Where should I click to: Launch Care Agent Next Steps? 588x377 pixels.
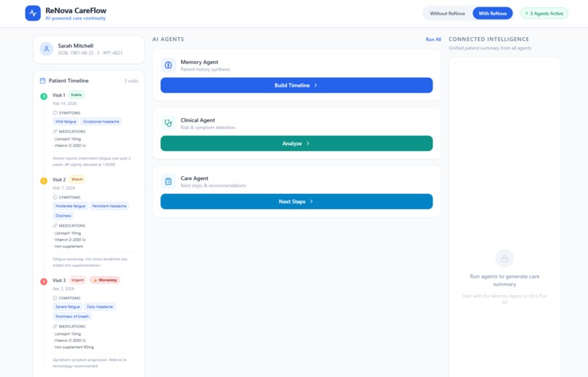coord(296,201)
